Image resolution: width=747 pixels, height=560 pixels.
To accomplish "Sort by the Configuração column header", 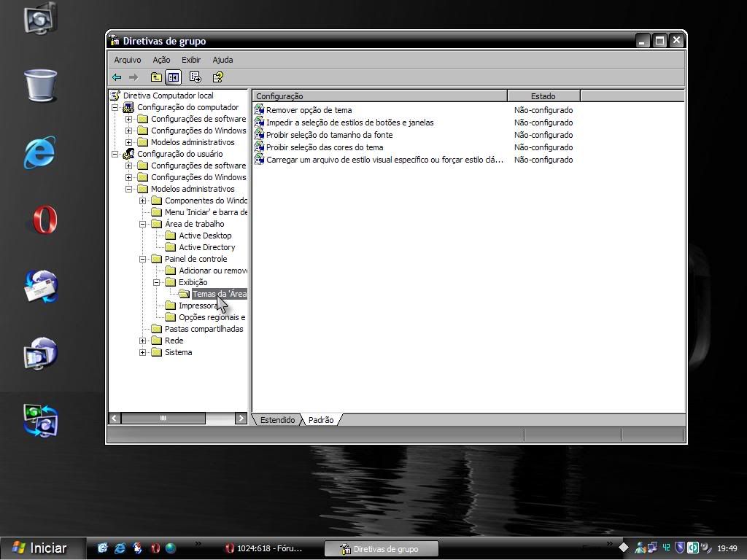I will [x=379, y=96].
